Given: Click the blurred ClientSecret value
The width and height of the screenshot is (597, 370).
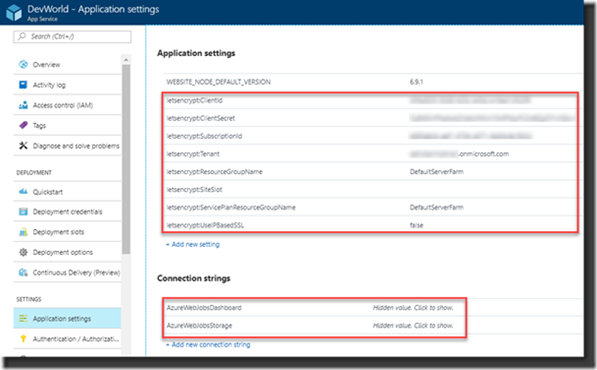Looking at the screenshot, I should [x=493, y=118].
